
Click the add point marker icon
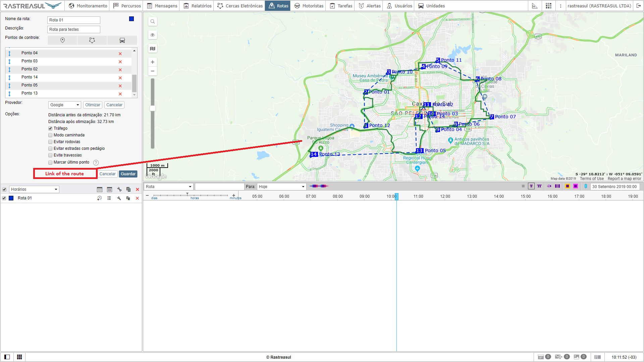62,40
